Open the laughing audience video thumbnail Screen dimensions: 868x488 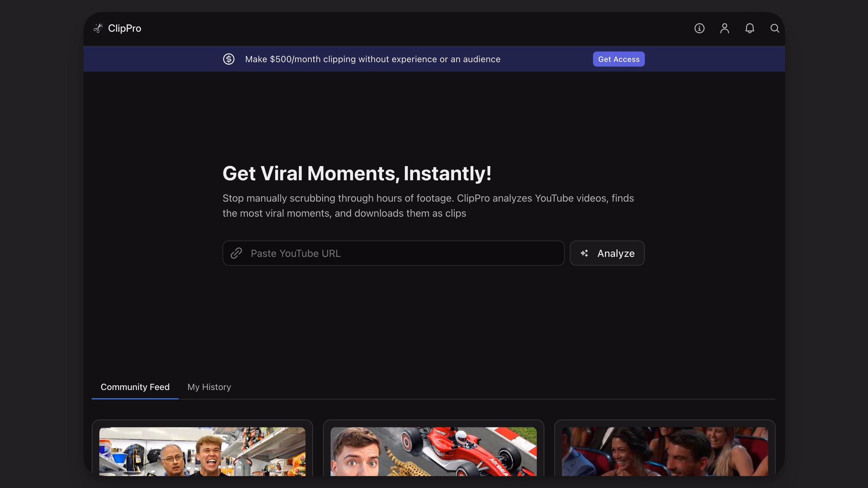[x=664, y=451]
